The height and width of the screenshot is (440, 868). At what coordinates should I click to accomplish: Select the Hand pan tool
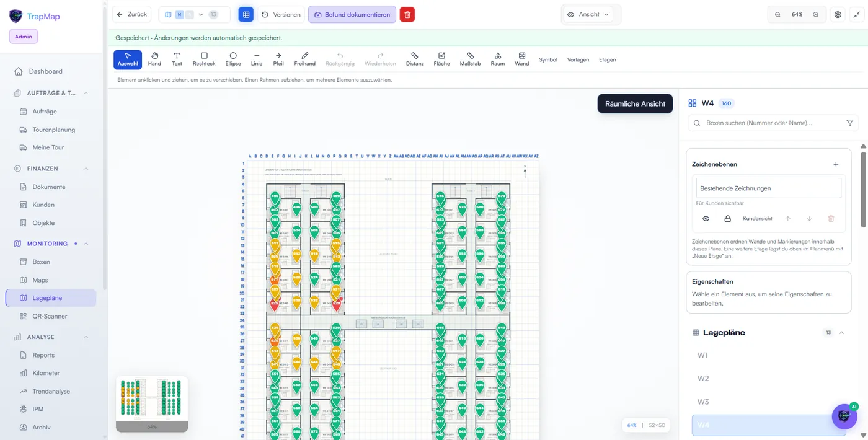click(154, 59)
